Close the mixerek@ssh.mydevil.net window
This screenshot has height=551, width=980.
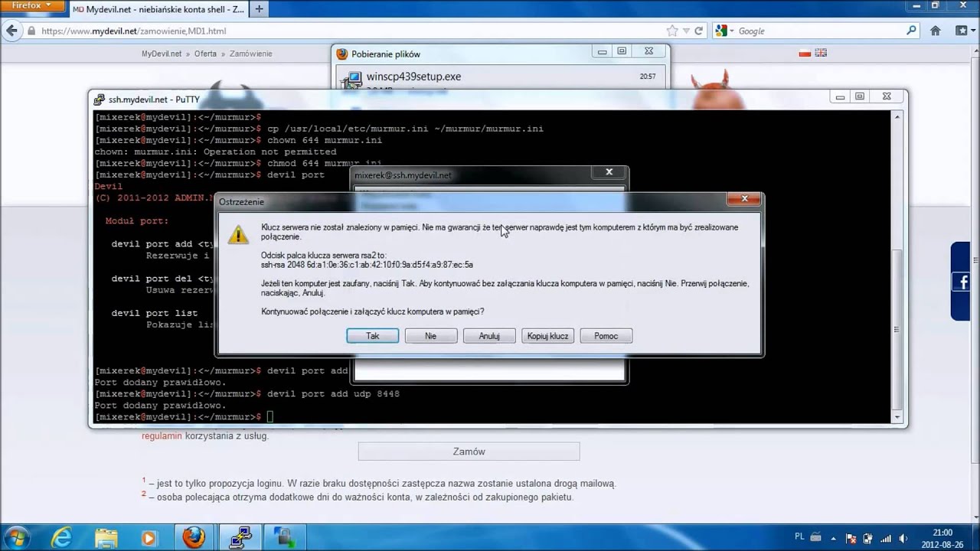609,173
